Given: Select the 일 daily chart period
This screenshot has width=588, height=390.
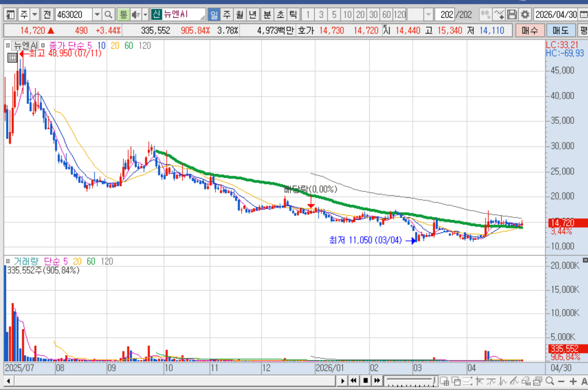Looking at the screenshot, I should click(214, 14).
